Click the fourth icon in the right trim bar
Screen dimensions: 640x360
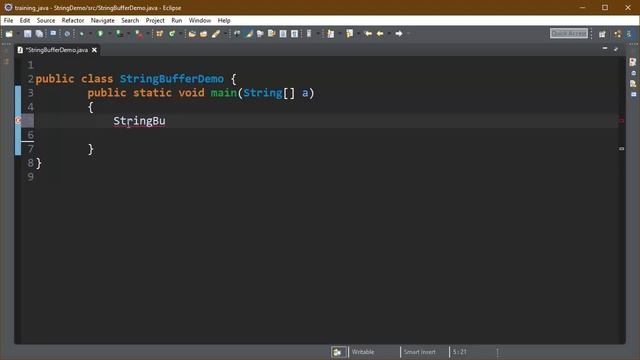pyautogui.click(x=633, y=94)
